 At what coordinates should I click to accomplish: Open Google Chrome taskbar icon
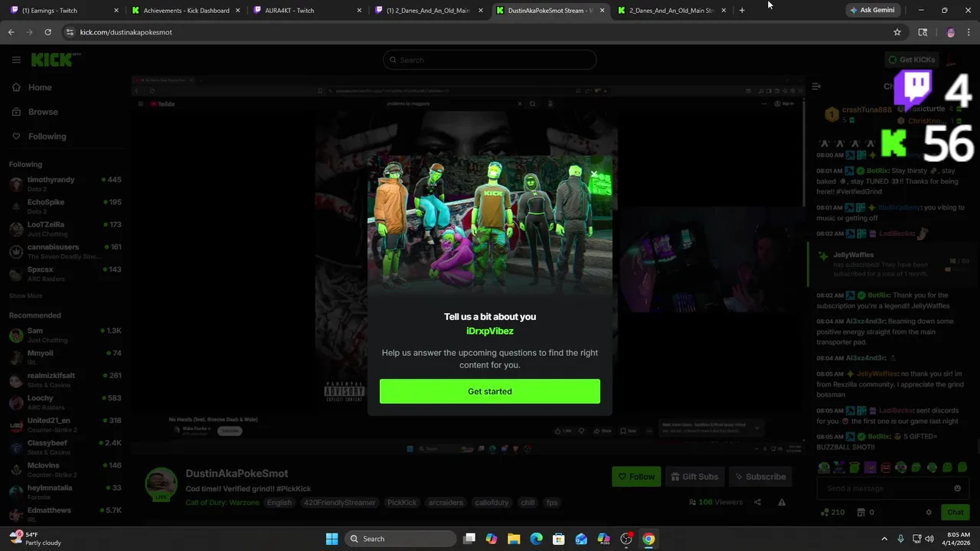coord(648,539)
